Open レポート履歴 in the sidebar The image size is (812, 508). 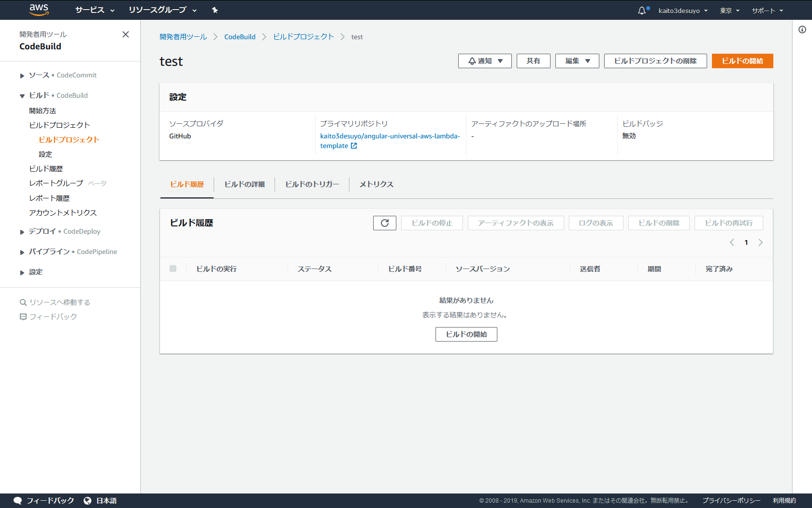pyautogui.click(x=49, y=198)
